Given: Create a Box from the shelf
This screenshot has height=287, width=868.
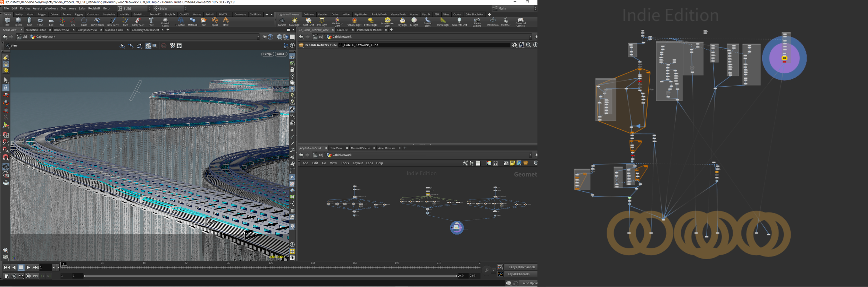Looking at the screenshot, I should (7, 22).
